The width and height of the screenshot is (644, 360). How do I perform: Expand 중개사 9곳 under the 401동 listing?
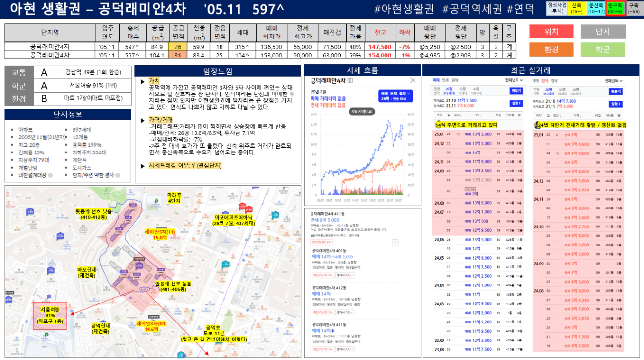tap(346, 275)
